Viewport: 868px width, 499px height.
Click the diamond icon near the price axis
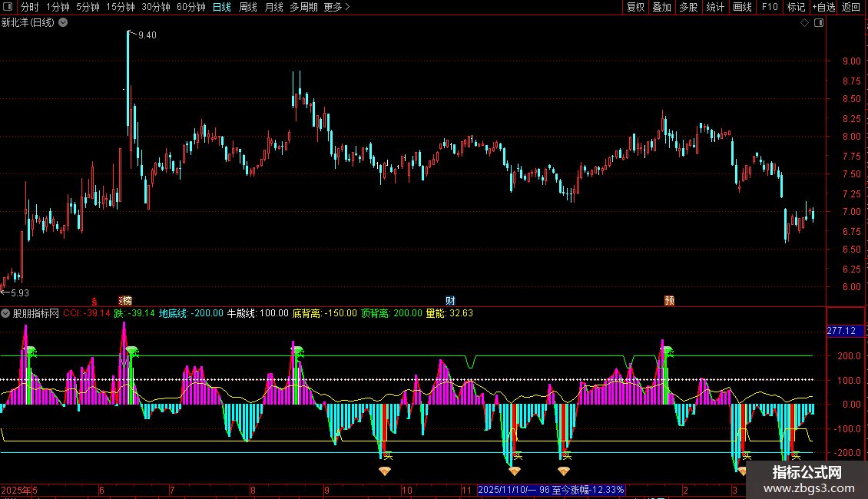point(804,23)
